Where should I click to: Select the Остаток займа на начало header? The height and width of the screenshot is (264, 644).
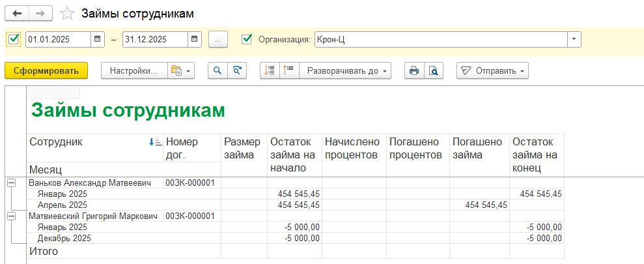pos(294,155)
